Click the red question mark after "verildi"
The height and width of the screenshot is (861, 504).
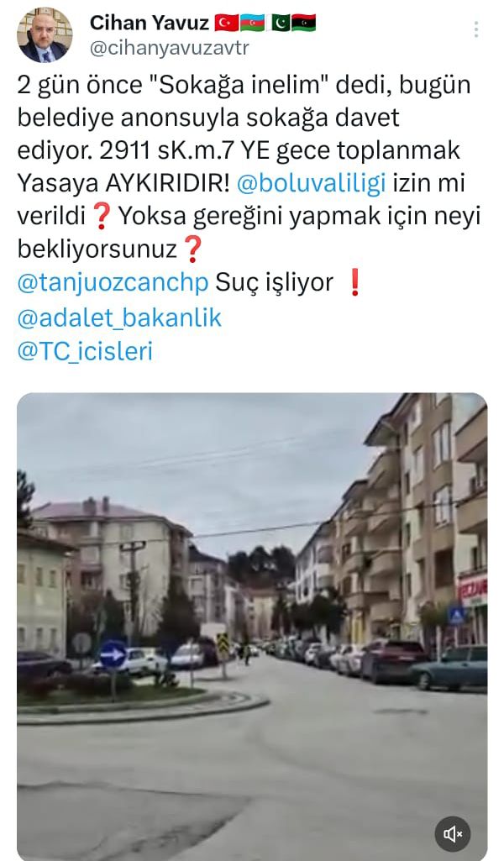tap(101, 218)
